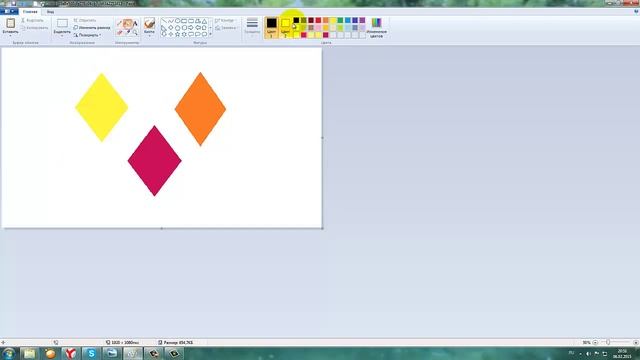Screen dimensions: 640x360
Task: Open the File Explorer folder taskbar icon
Action: pyautogui.click(x=29, y=353)
